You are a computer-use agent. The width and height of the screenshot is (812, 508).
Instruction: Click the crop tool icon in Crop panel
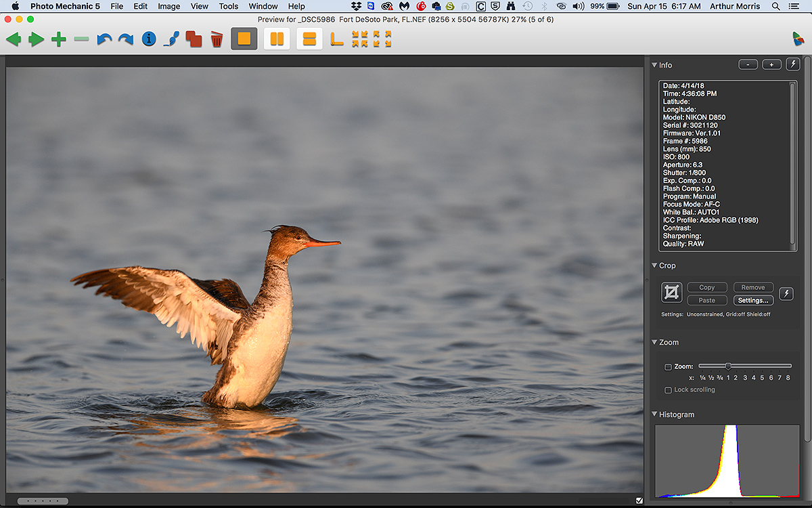(x=672, y=293)
